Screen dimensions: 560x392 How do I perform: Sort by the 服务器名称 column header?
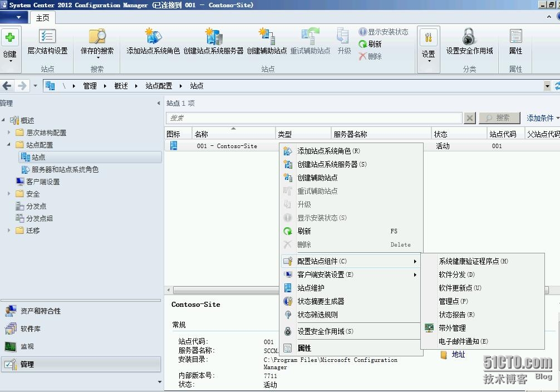pyautogui.click(x=381, y=133)
